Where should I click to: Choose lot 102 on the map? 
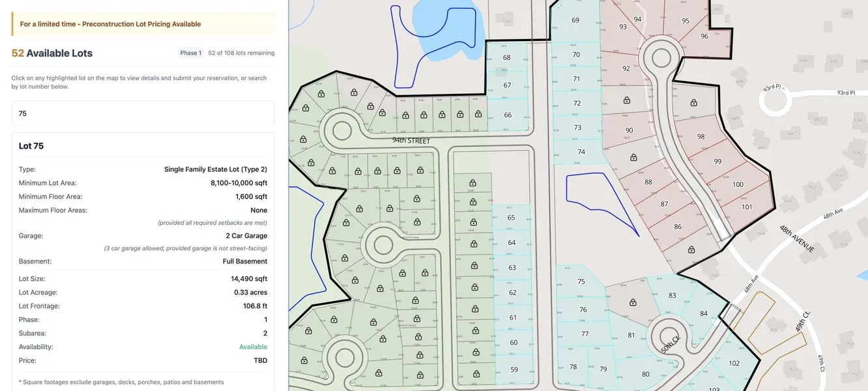[734, 364]
